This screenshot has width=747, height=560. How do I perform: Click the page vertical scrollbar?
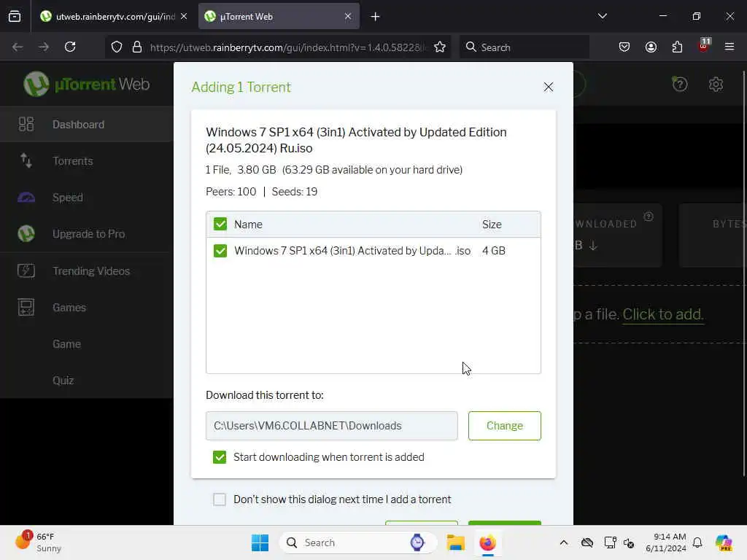[x=743, y=273]
